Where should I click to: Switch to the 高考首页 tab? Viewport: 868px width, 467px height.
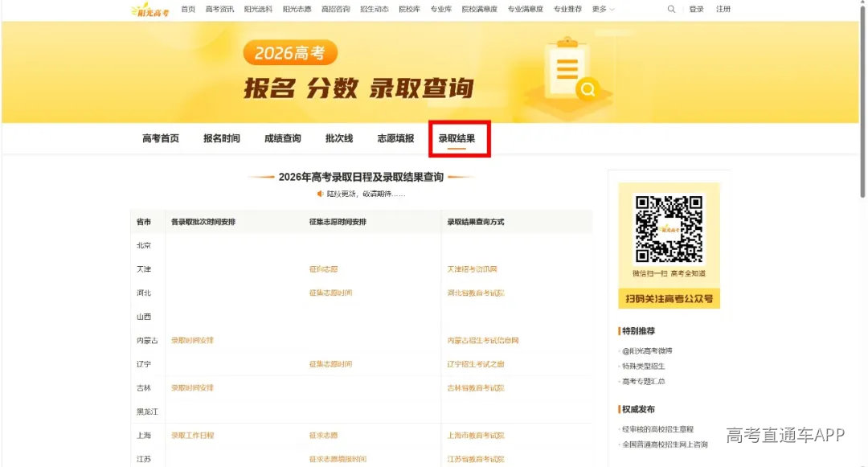[x=161, y=138]
